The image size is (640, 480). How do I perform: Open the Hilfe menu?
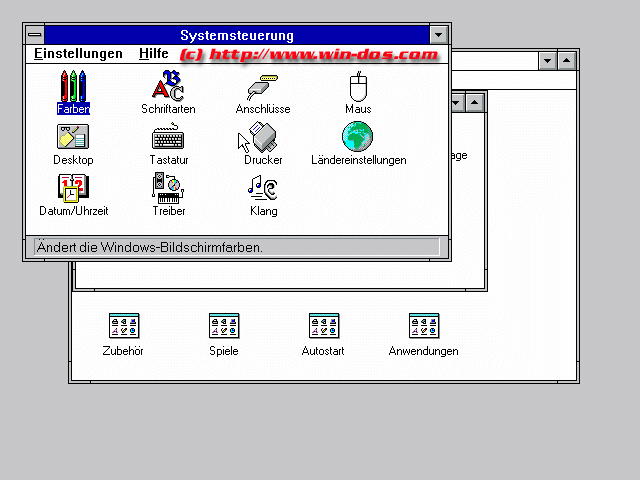point(153,54)
